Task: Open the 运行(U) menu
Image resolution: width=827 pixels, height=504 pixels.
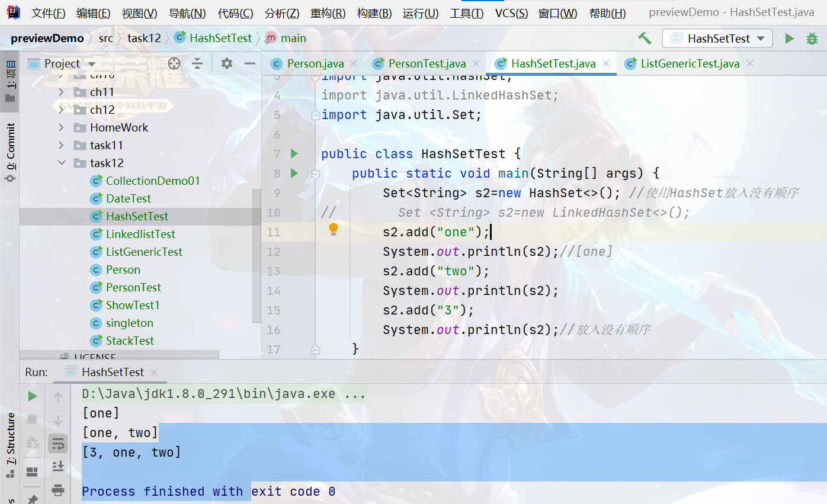Action: pyautogui.click(x=421, y=13)
